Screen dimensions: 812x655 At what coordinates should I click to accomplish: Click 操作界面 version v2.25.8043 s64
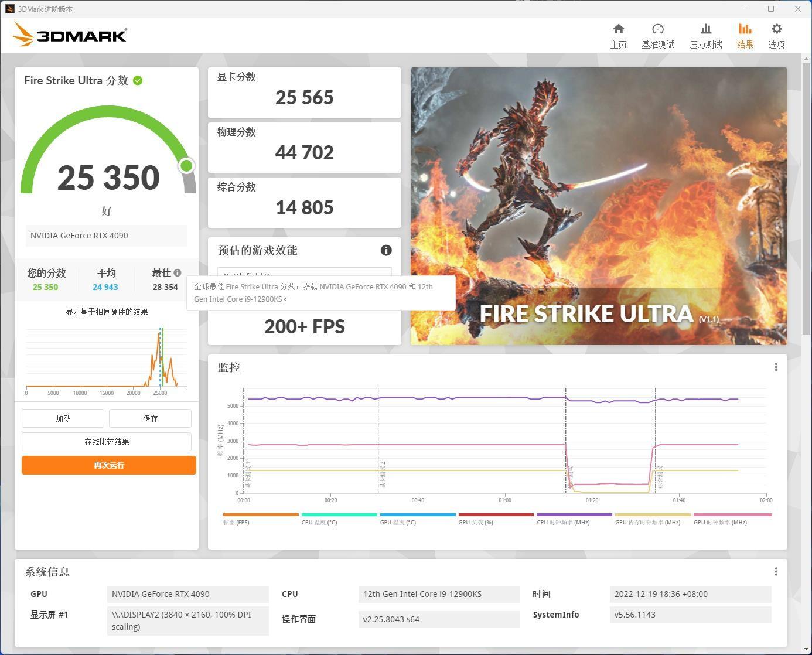point(439,619)
